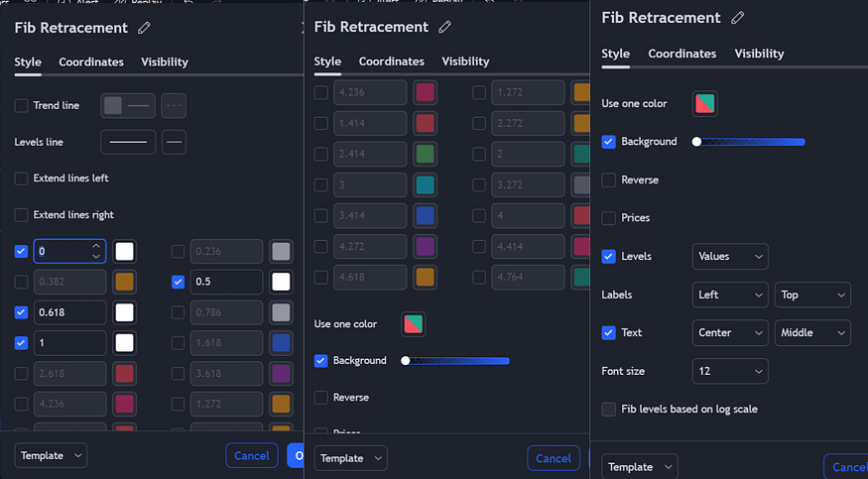Enable Fib levels based on log scale

pos(608,410)
